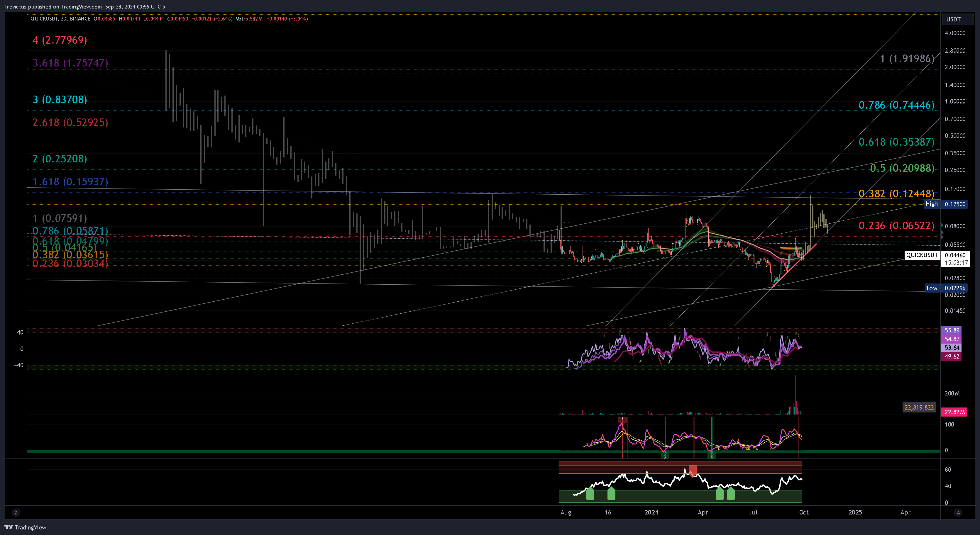This screenshot has height=535, width=980.
Task: Select the Fib label 0.786 (0.05871)
Action: coord(70,231)
